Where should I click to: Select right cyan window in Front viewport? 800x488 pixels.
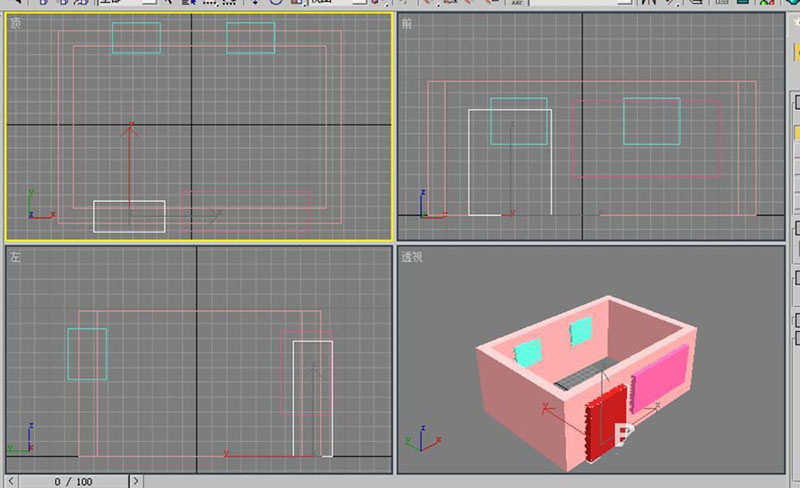652,121
